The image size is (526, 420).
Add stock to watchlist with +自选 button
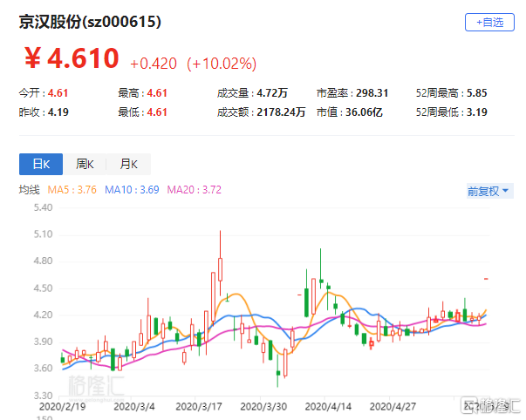pos(489,23)
